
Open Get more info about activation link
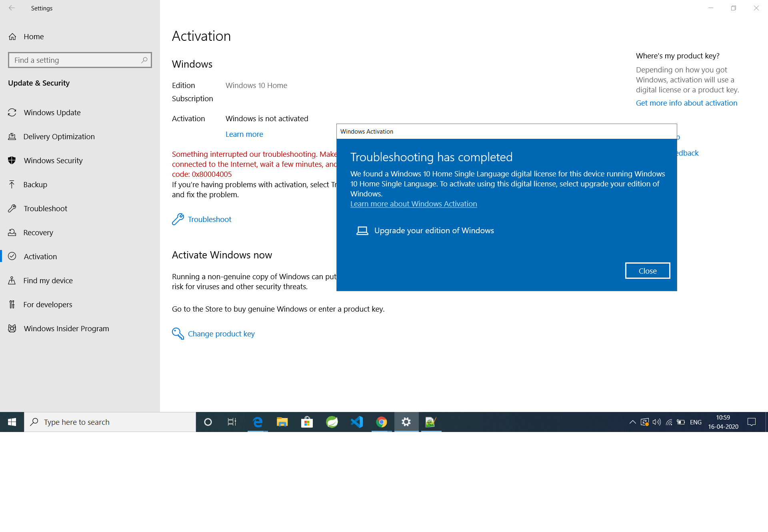coord(686,103)
